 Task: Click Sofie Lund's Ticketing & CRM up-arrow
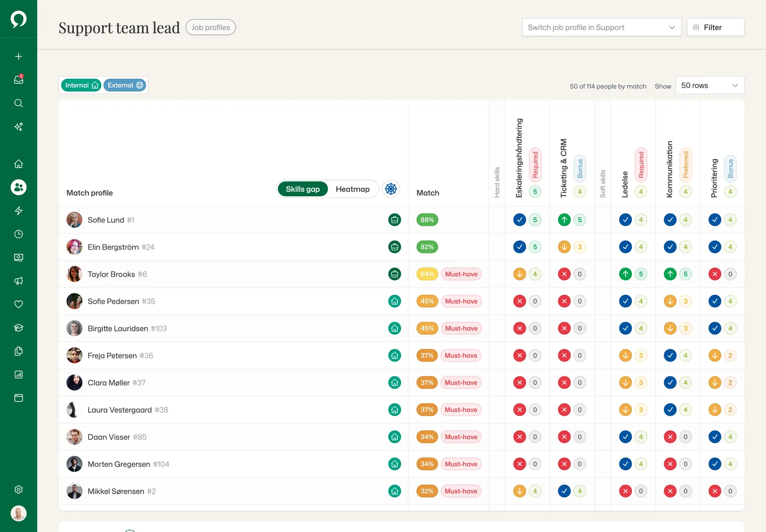click(x=564, y=220)
